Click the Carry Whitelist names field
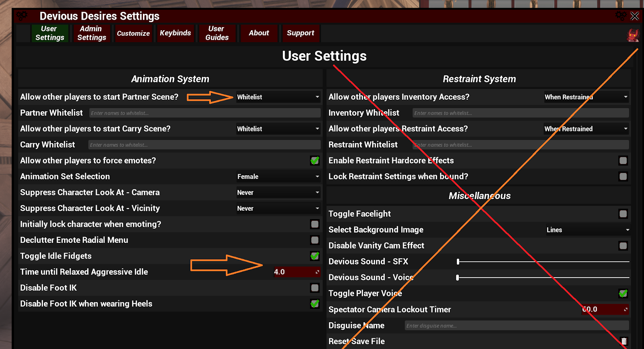The image size is (644, 349). [204, 145]
